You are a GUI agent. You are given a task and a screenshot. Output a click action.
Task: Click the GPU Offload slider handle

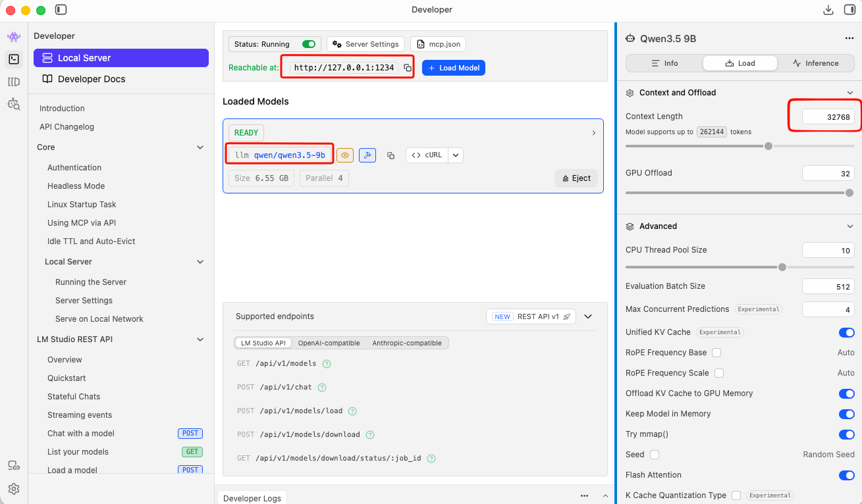848,193
